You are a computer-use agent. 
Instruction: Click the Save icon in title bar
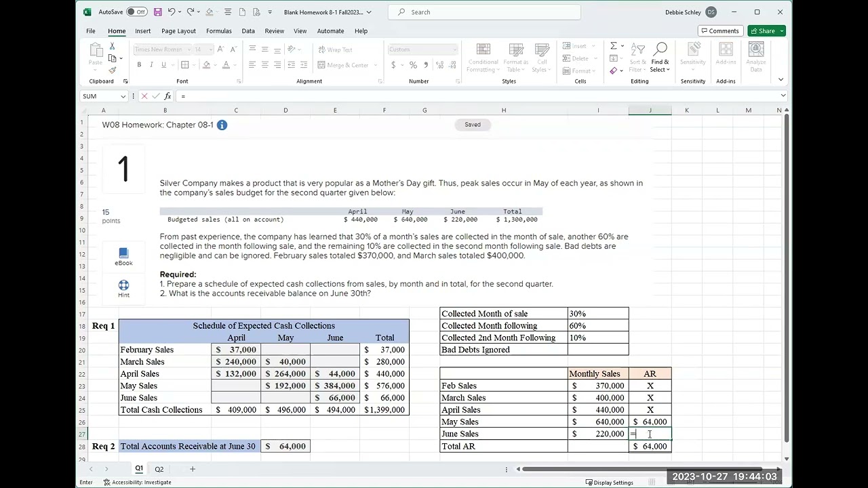coord(158,12)
